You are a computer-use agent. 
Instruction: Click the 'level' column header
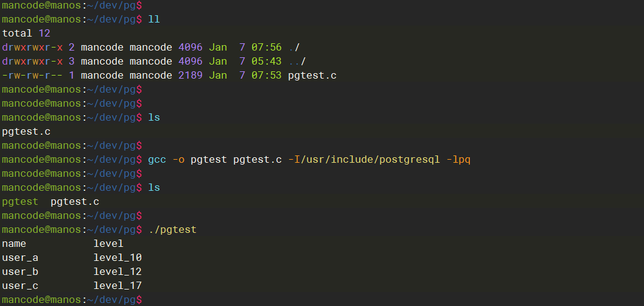coord(108,244)
